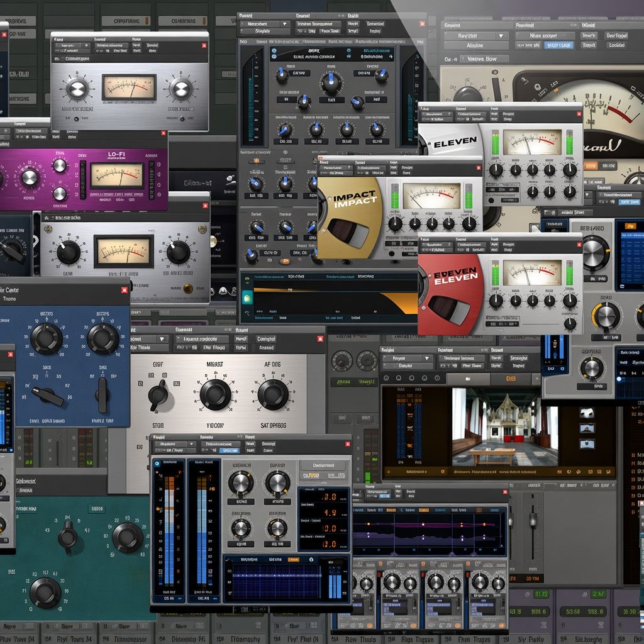Open preset dropdown arrow in top-left silver plugin header
Viewport: 644px width, 644px height.
(86, 45)
